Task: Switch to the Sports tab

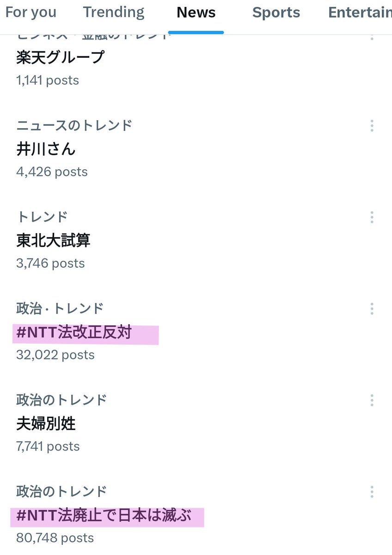Action: 276,13
